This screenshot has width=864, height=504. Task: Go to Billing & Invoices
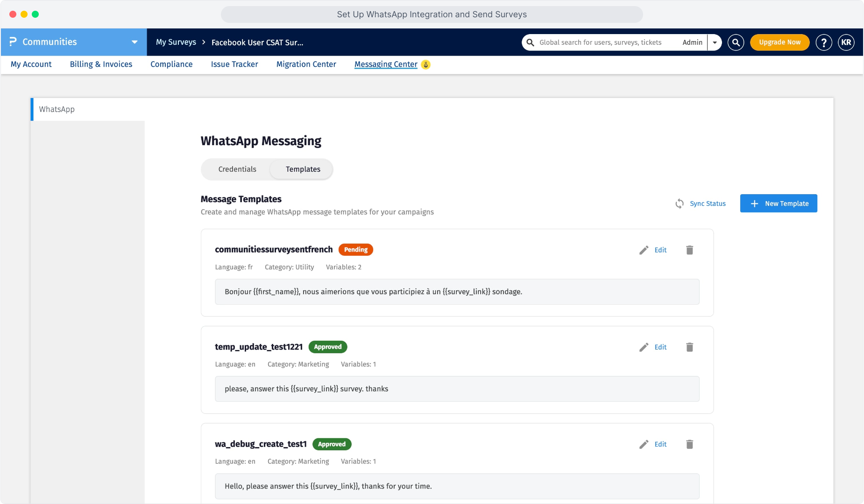click(101, 64)
